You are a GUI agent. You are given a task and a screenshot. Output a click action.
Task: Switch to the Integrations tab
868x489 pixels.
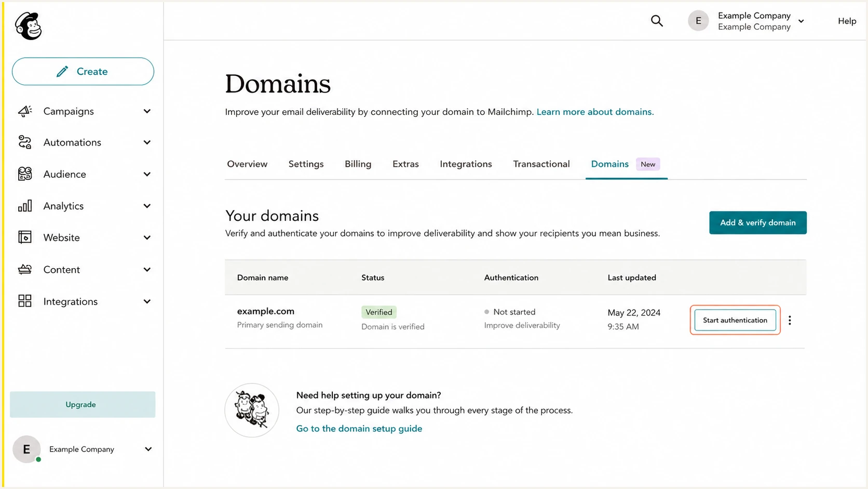click(x=466, y=164)
